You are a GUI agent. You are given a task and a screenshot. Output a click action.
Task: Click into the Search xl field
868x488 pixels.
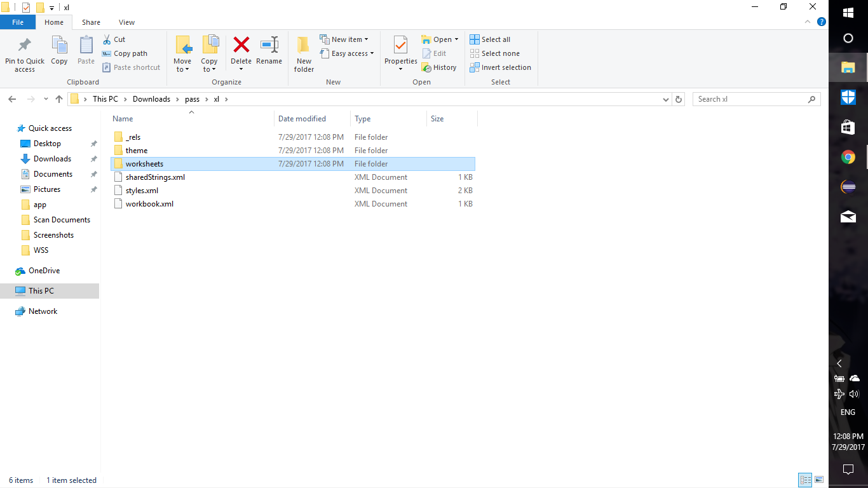750,99
